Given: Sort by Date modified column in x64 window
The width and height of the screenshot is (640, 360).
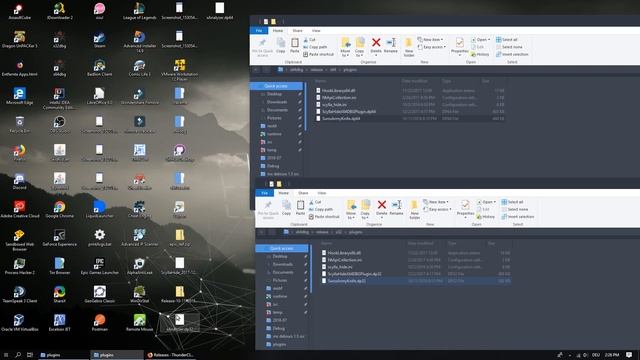Looking at the screenshot, I should pyautogui.click(x=414, y=81).
